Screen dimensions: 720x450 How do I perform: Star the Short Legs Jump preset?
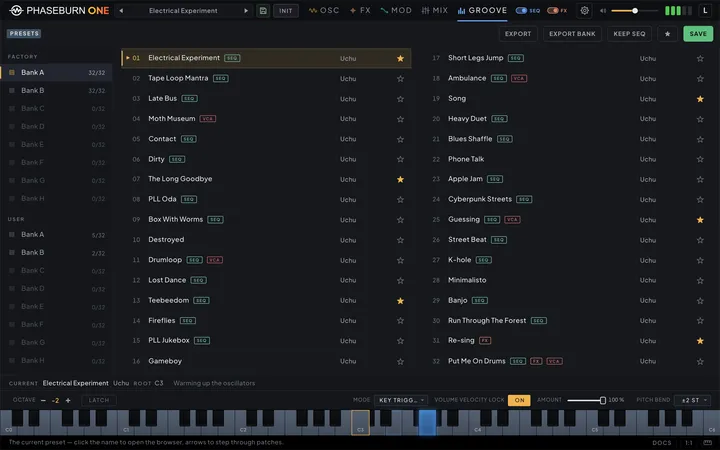(x=700, y=58)
